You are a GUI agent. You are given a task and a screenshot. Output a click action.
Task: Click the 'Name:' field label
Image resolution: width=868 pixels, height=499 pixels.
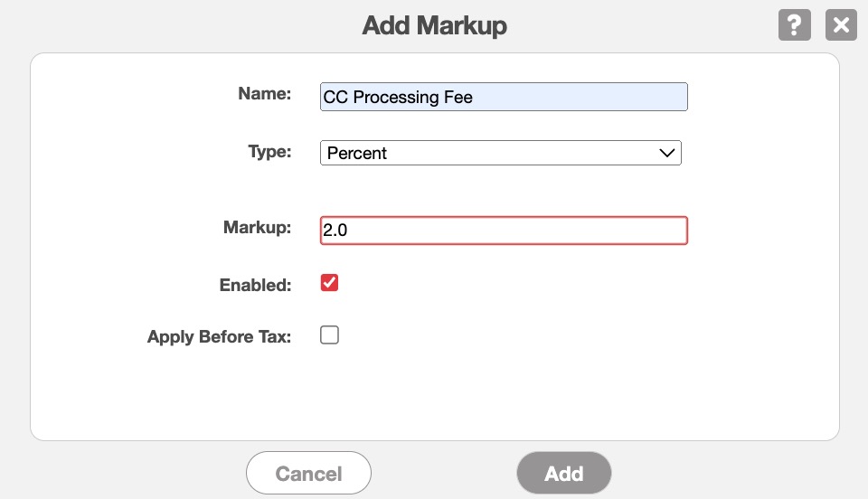(x=264, y=93)
